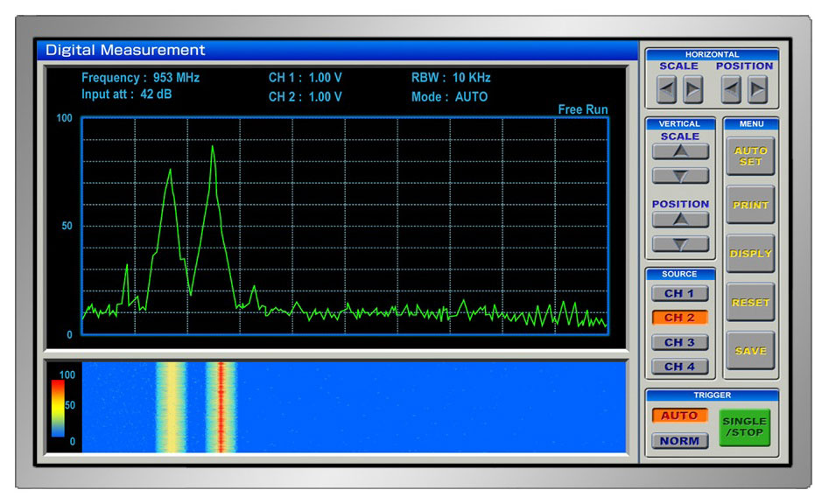Shift horizontal position right

[x=757, y=90]
